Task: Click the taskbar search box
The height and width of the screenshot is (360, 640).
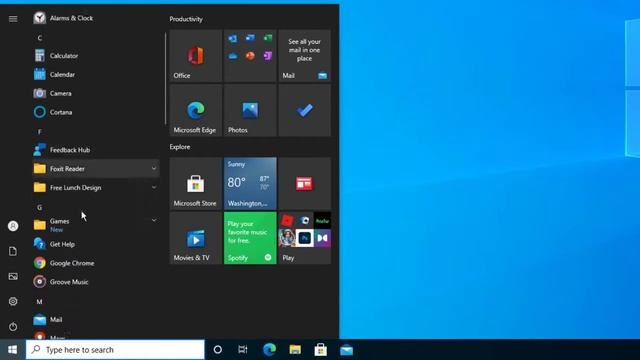Action: coord(115,350)
